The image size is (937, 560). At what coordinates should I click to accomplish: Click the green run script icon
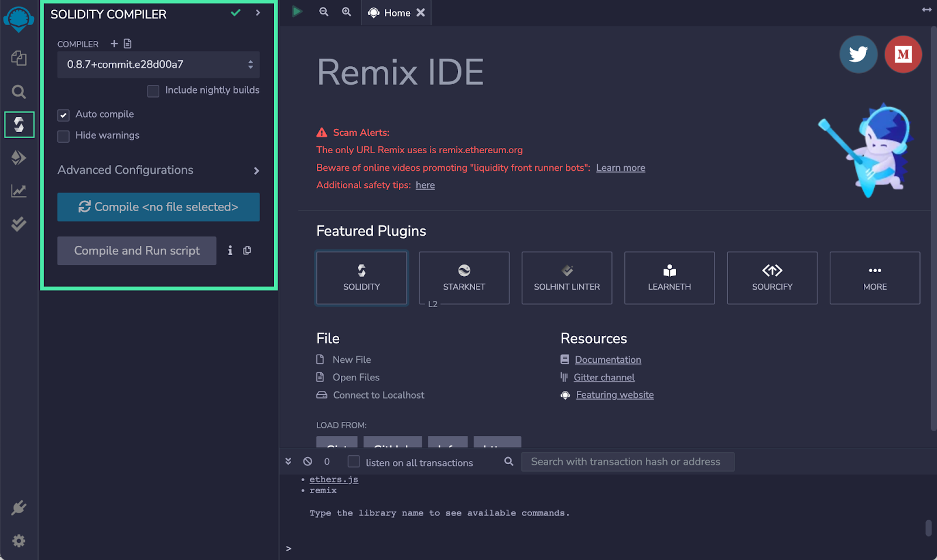coord(296,11)
